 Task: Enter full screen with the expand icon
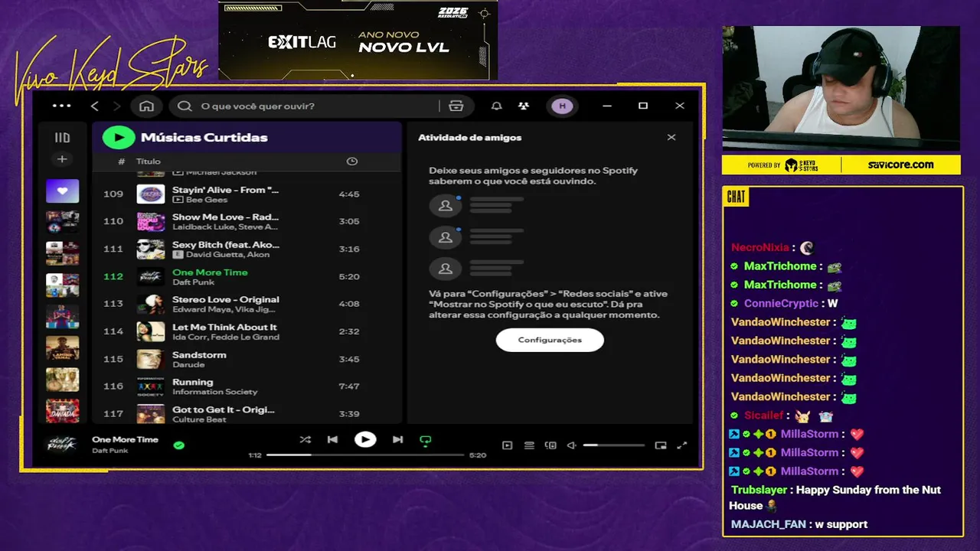point(682,445)
